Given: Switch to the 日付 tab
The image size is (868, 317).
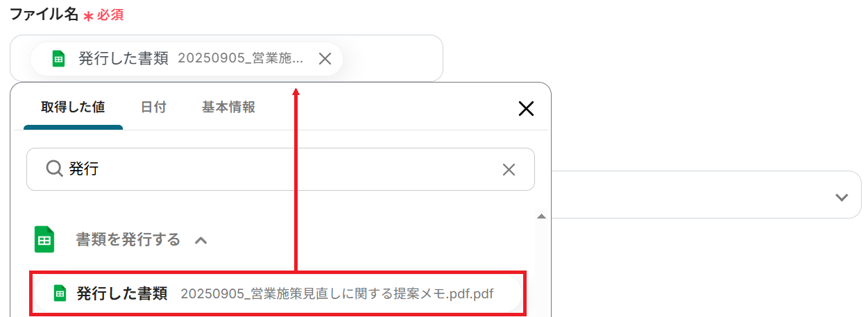Looking at the screenshot, I should pos(153,108).
